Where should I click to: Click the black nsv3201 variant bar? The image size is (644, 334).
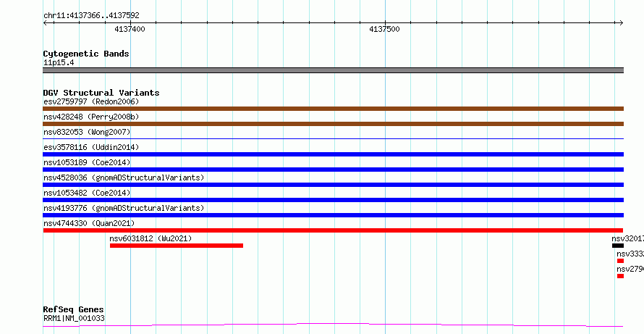click(x=618, y=246)
